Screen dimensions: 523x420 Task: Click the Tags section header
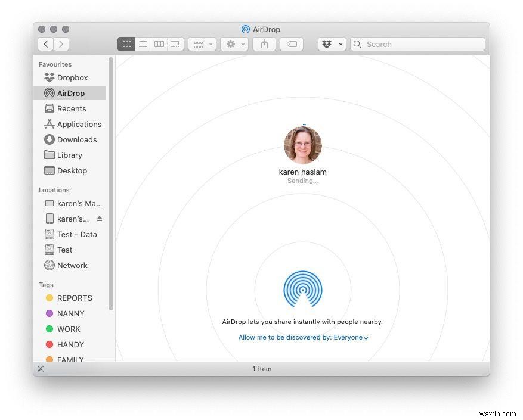(x=46, y=285)
